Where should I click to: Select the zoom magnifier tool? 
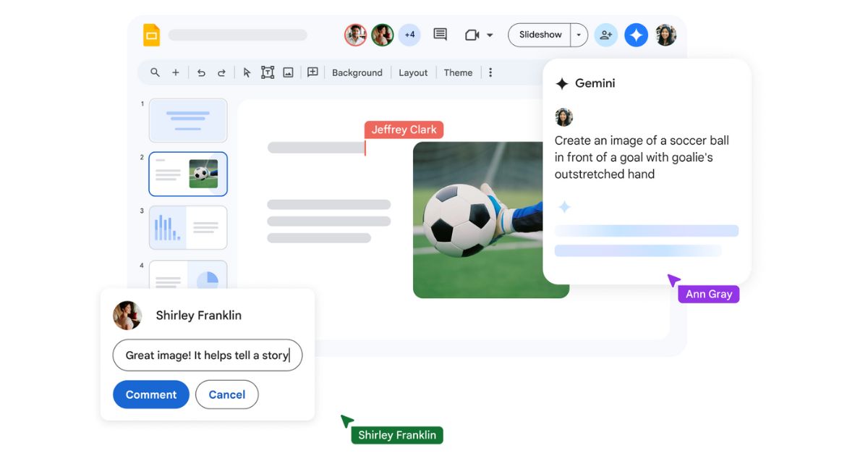pyautogui.click(x=155, y=72)
